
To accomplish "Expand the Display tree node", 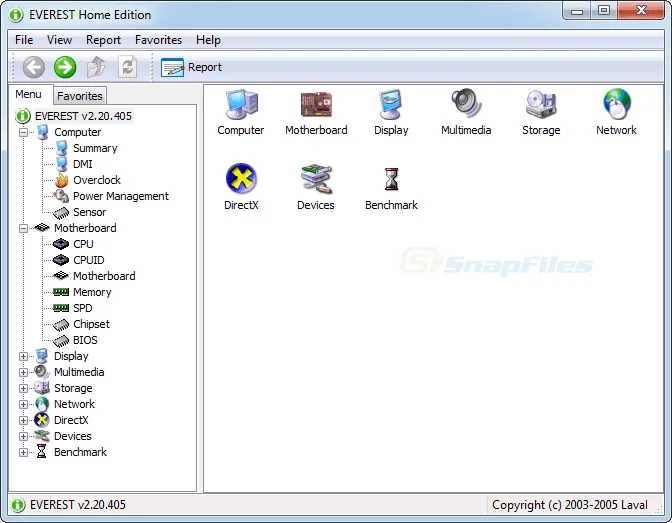I will (24, 356).
